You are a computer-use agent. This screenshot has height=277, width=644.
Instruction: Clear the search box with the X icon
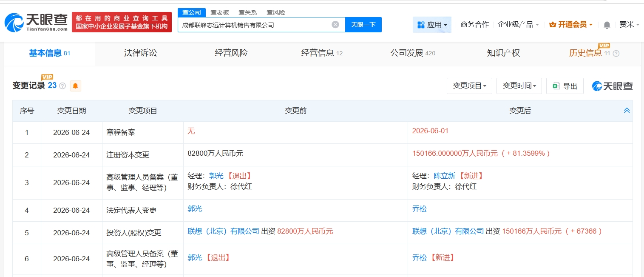pyautogui.click(x=335, y=25)
